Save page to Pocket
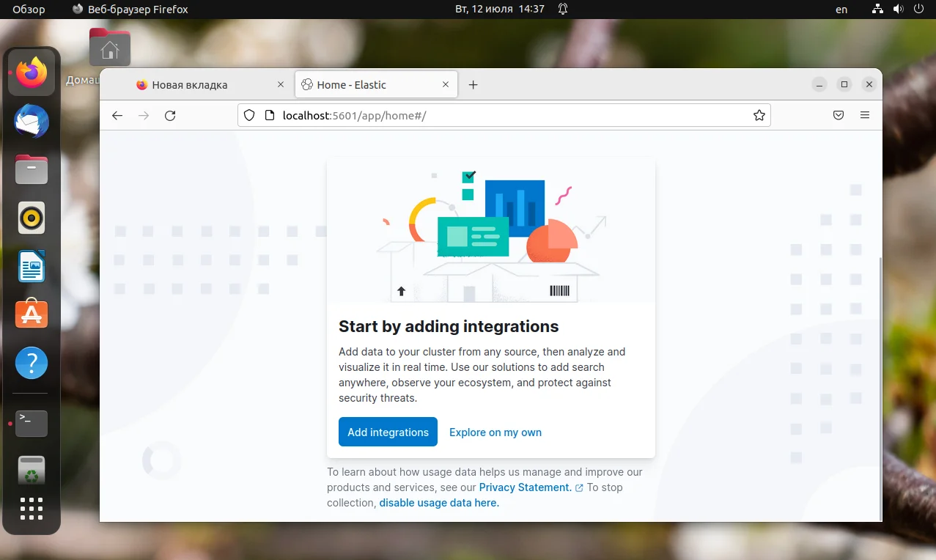Image resolution: width=936 pixels, height=560 pixels. coord(838,115)
